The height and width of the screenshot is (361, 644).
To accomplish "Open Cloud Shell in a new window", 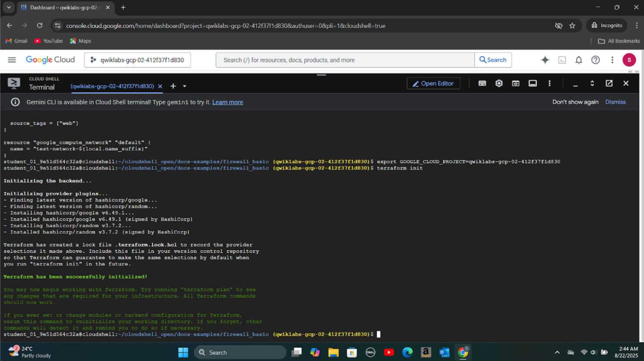I will pyautogui.click(x=609, y=83).
